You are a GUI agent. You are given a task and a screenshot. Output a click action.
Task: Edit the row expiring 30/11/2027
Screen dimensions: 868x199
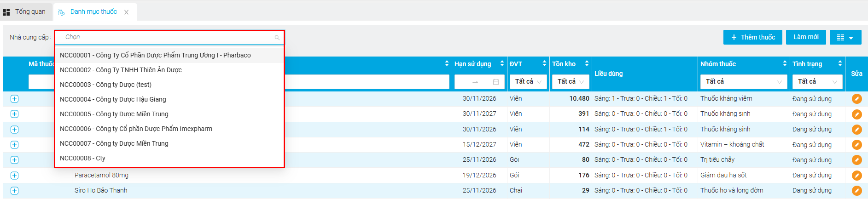(x=856, y=114)
